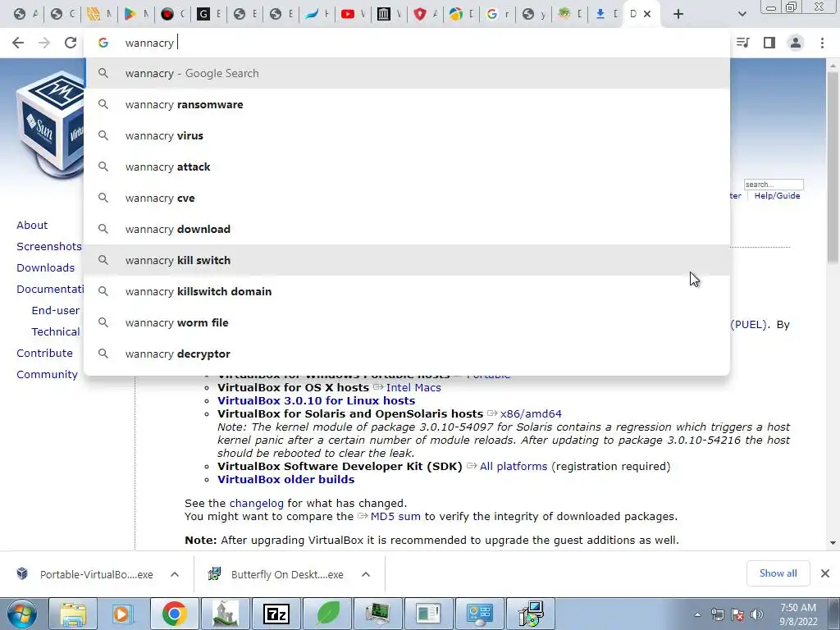The height and width of the screenshot is (630, 840).
Task: Select the 'wannacry download' suggestion
Action: point(407,230)
